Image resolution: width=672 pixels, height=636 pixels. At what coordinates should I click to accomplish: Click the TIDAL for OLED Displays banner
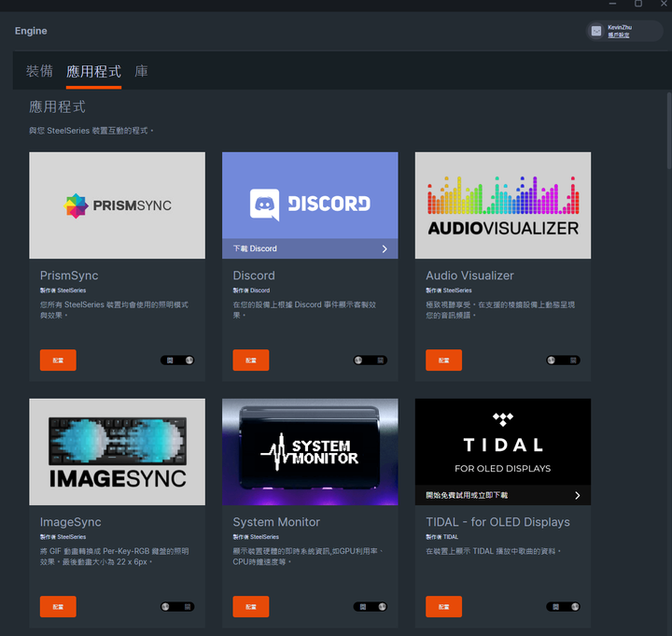click(x=503, y=442)
